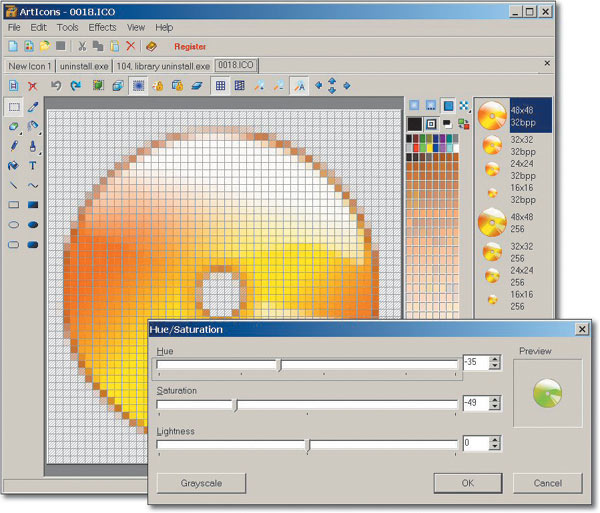Click the New file icon in main toolbar

(x=13, y=46)
